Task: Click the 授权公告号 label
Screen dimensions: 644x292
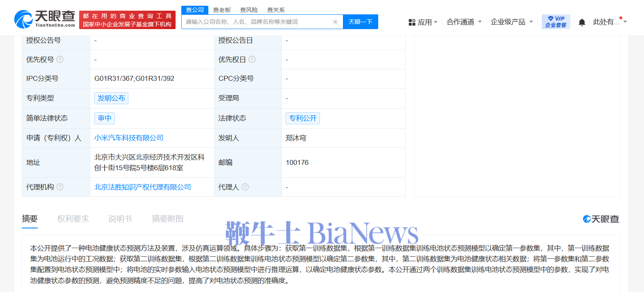Action: tap(43, 40)
